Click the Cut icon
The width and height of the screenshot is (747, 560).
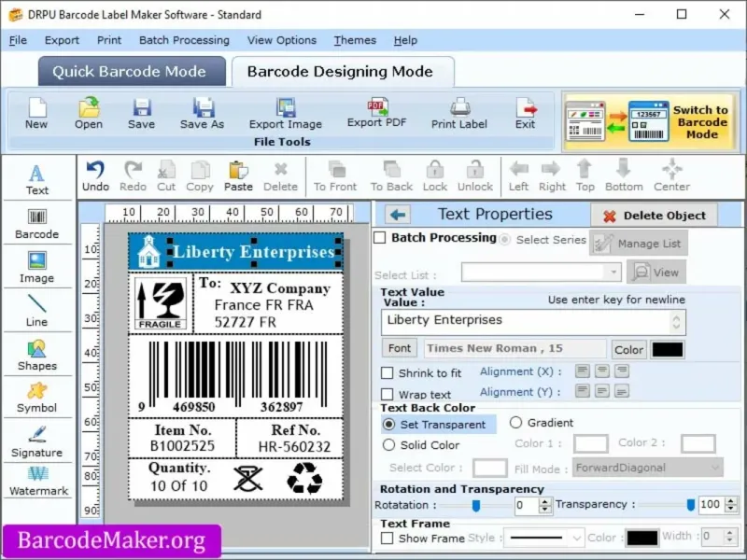click(x=166, y=176)
